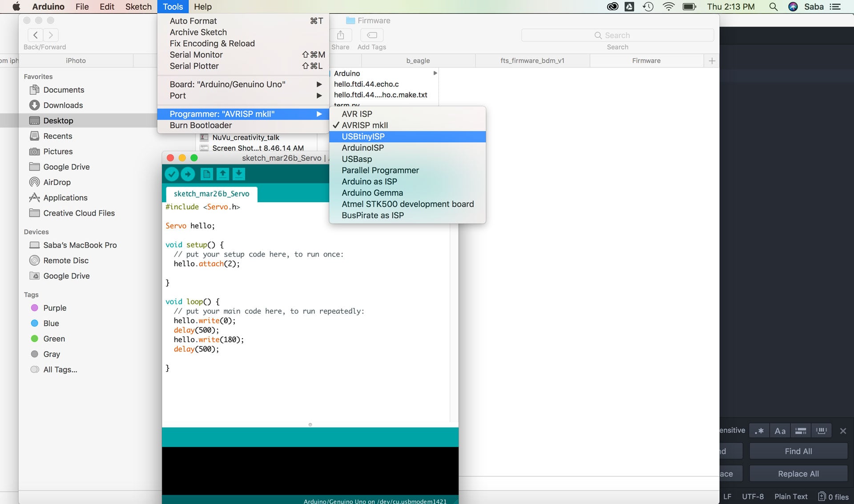Image resolution: width=854 pixels, height=504 pixels.
Task: Click the Siri icon in menu bar
Action: [x=793, y=7]
